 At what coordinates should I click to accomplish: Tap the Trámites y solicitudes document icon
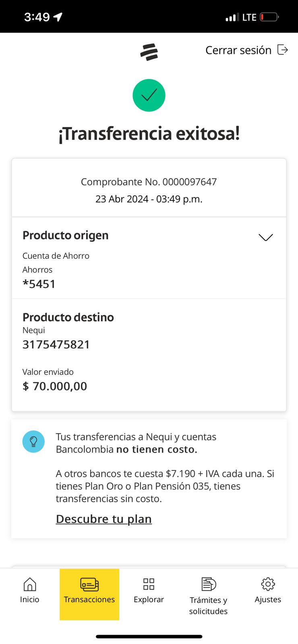209,584
